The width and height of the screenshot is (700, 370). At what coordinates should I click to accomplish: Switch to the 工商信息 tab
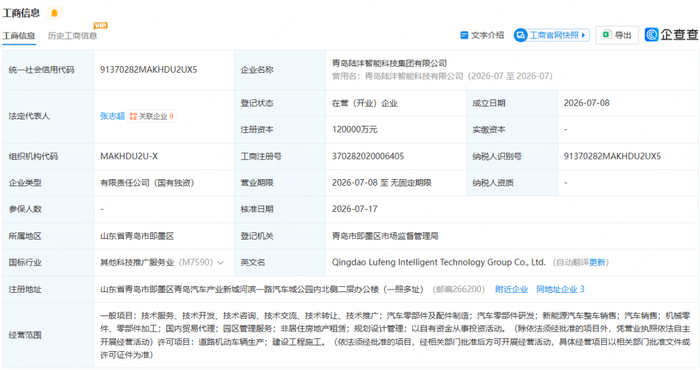coord(18,36)
